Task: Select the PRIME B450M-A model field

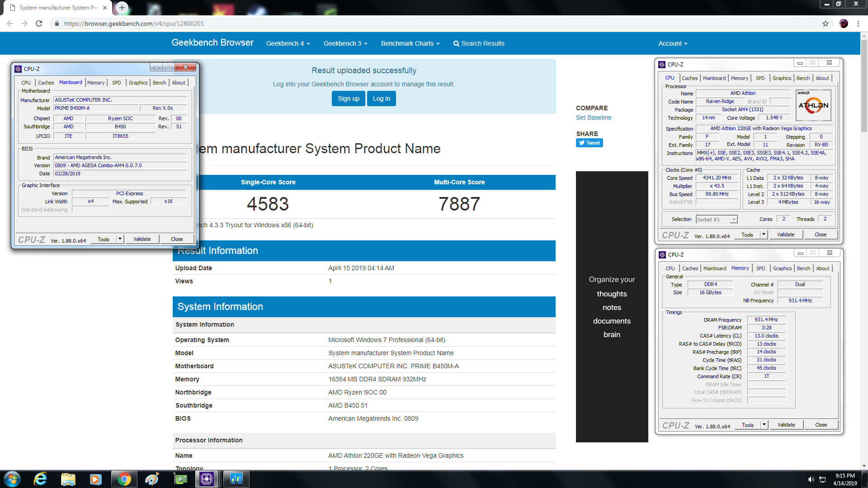Action: 96,108
